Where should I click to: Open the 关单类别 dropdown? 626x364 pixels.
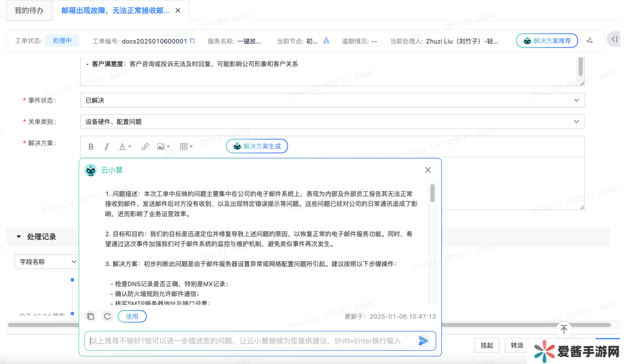pos(332,122)
